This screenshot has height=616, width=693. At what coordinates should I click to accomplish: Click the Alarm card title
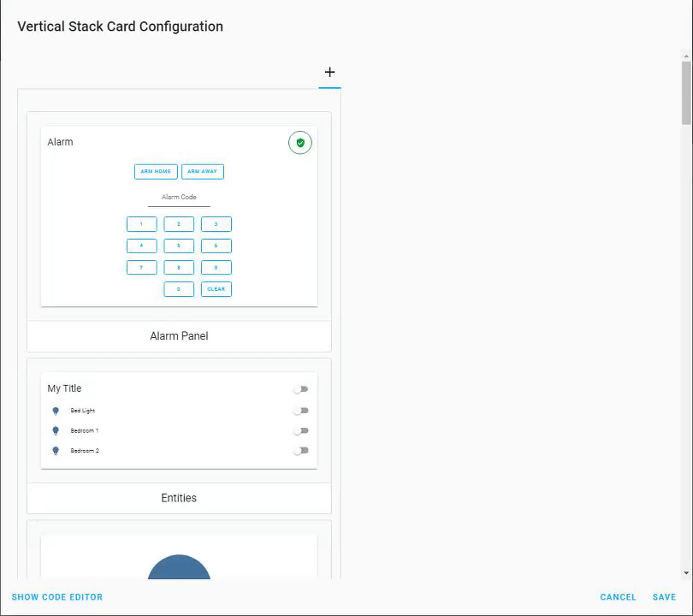click(60, 142)
